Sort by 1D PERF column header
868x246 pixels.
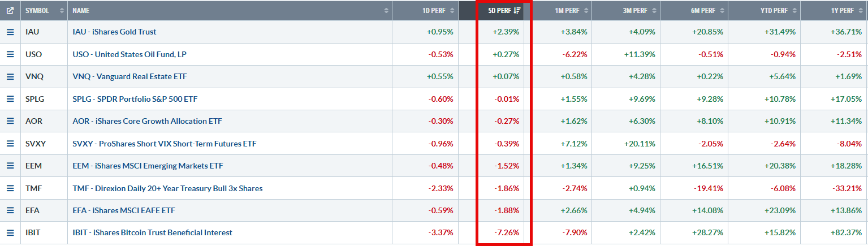[x=424, y=10]
